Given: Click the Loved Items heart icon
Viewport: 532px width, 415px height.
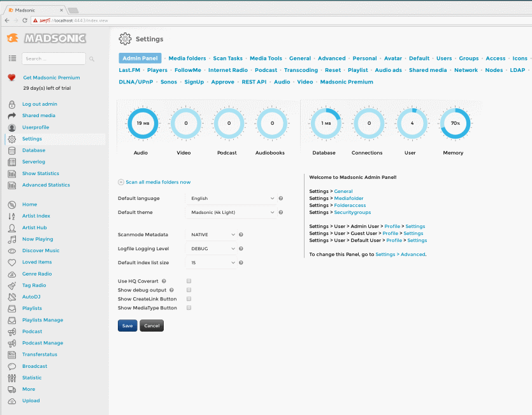Looking at the screenshot, I should point(11,262).
